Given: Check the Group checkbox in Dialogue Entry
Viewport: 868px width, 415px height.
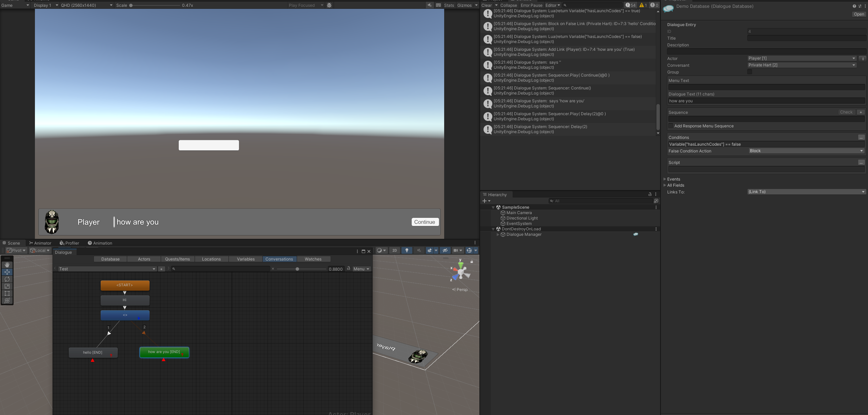Looking at the screenshot, I should (x=750, y=72).
